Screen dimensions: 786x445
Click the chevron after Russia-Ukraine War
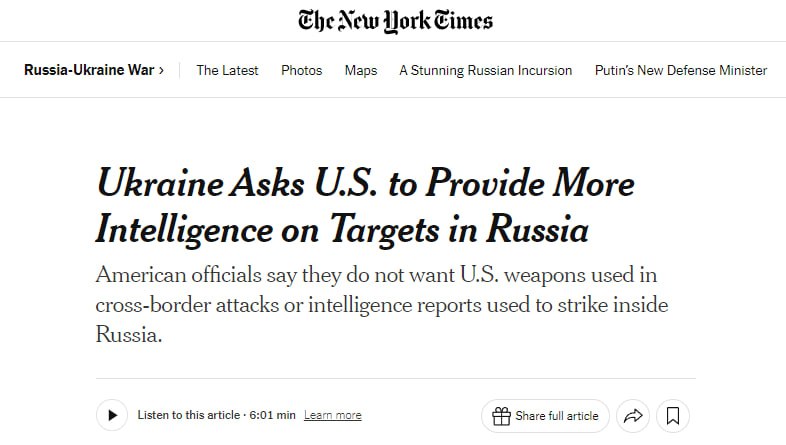(x=161, y=70)
